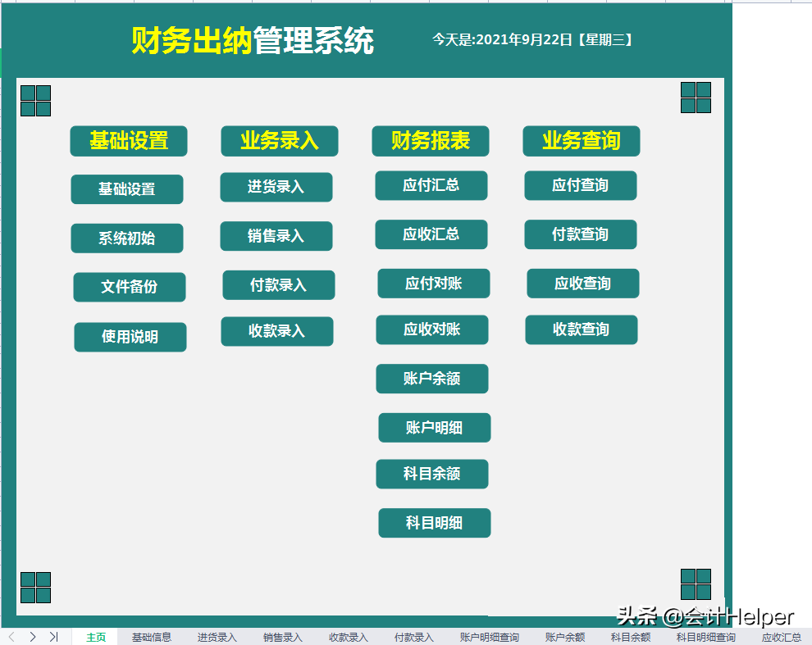812x645 pixels.
Task: Click the grid icon in the top-left corner
Action: [x=35, y=99]
